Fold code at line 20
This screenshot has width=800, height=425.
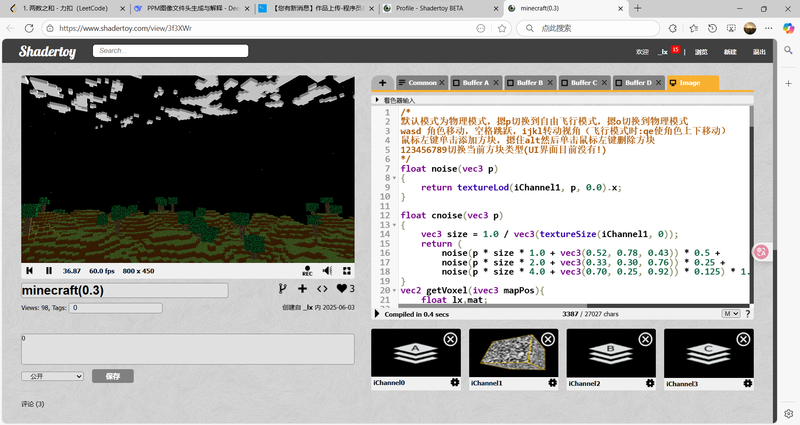point(394,290)
